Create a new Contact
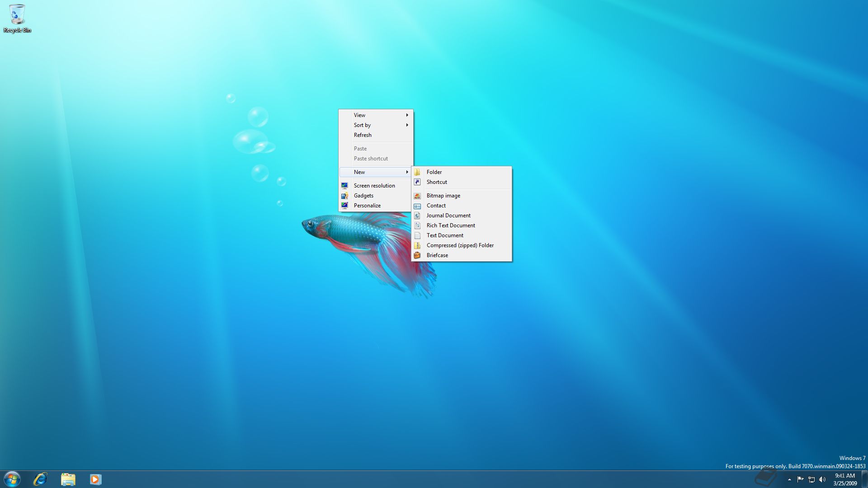 tap(462, 206)
